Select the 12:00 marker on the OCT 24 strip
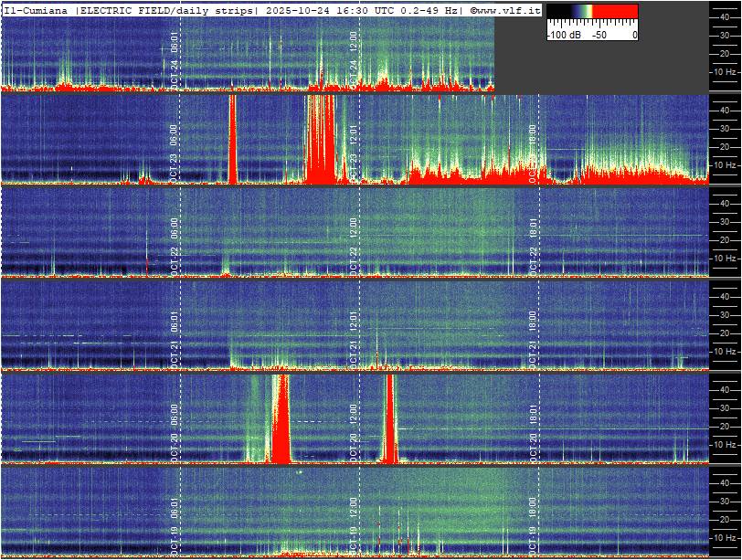Screen dimensions: 742x560 coord(355,40)
